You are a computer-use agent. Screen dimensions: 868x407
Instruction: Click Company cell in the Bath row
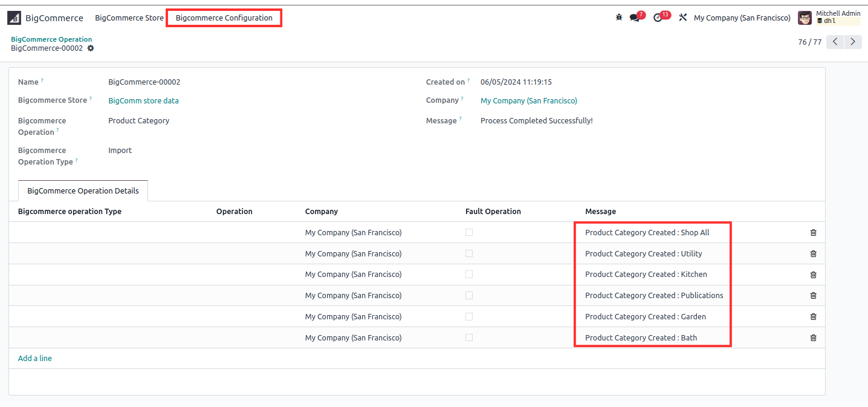[354, 338]
